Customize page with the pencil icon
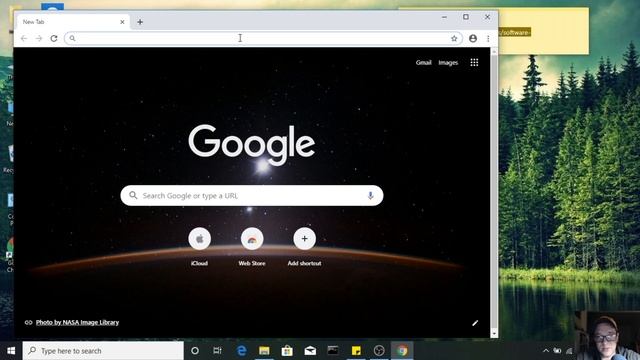Viewport: 640px width, 360px height. click(475, 323)
